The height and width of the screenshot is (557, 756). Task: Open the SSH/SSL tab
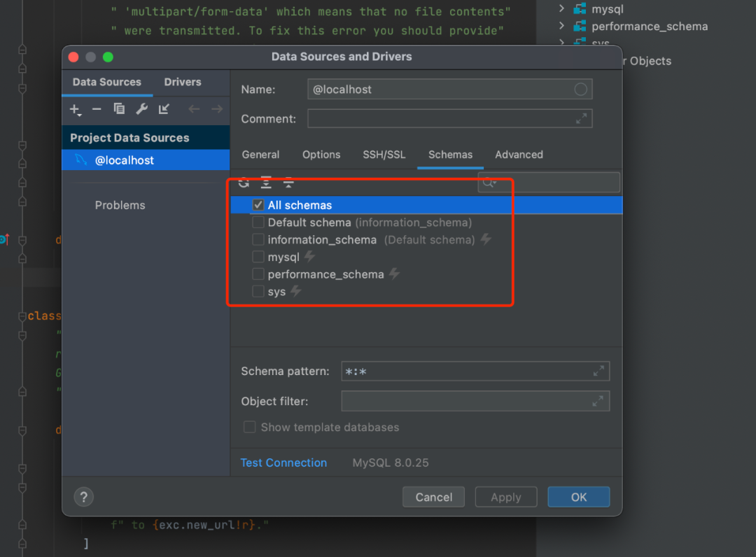pyautogui.click(x=384, y=155)
